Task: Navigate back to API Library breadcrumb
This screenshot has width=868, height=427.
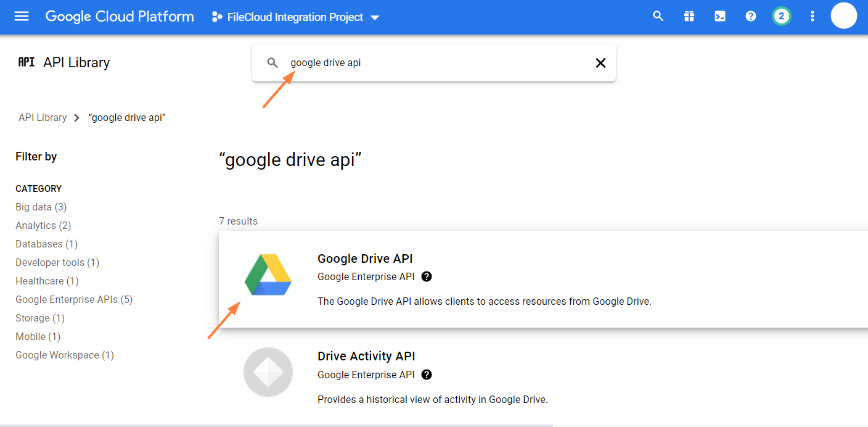Action: (x=43, y=117)
